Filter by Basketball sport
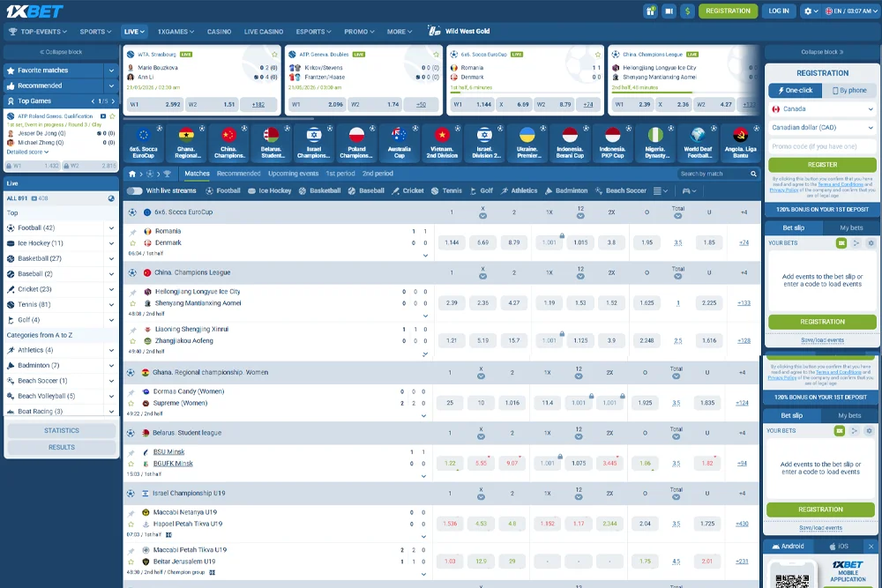This screenshot has height=588, width=882. (319, 190)
